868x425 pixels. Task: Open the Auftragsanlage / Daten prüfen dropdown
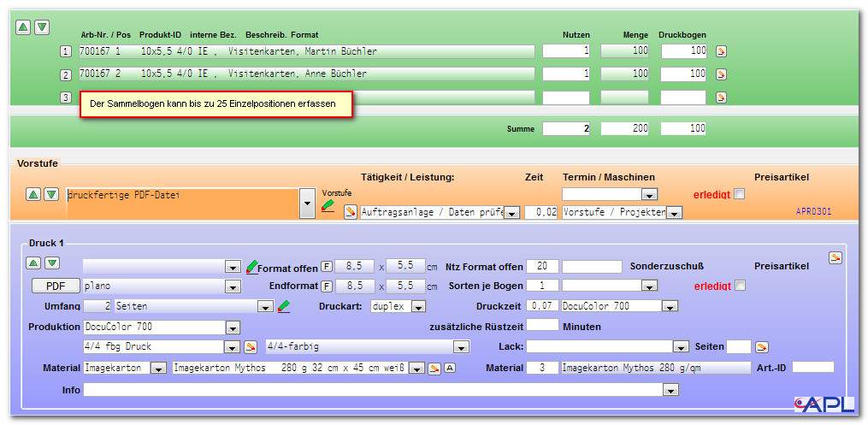tap(512, 213)
